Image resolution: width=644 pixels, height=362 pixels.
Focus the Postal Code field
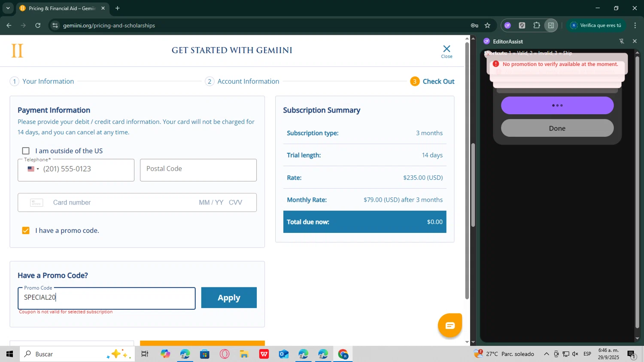198,170
